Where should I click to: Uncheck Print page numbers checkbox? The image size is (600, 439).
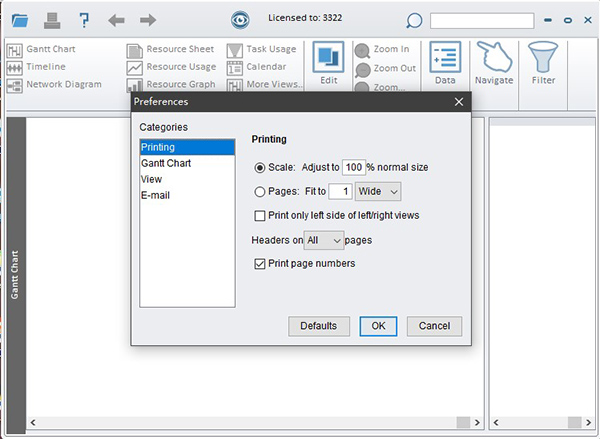coord(260,264)
